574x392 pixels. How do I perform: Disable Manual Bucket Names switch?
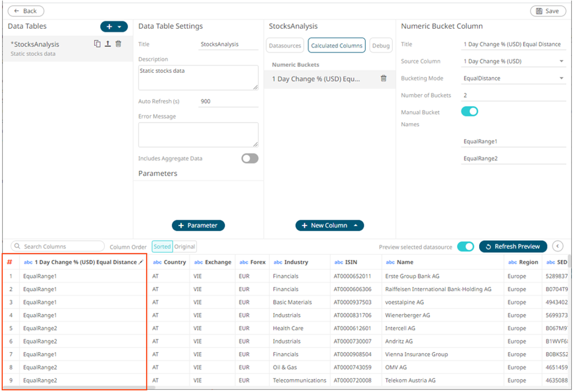click(x=470, y=112)
